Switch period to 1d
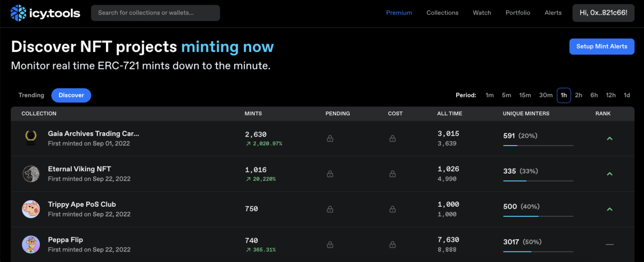Screen dimensions: 644x262 [626, 95]
